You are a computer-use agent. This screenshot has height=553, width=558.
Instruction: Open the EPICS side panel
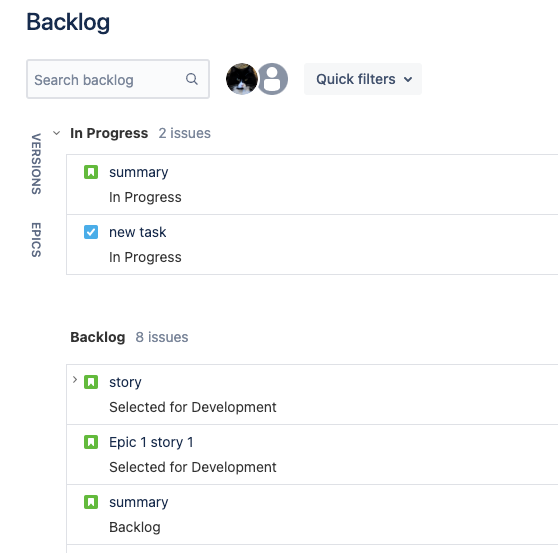pos(36,239)
